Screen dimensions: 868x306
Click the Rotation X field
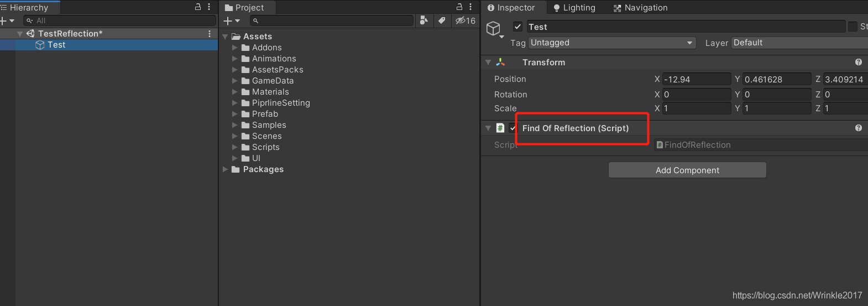tap(697, 95)
